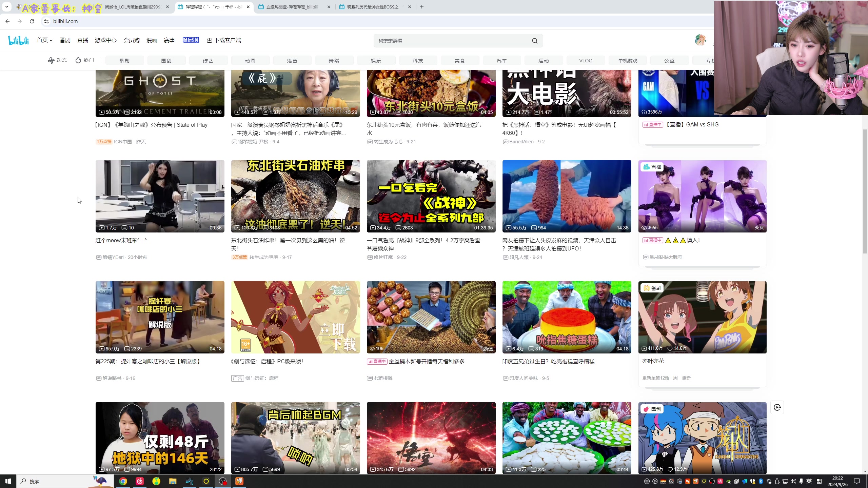Open Windows Start button
The height and width of the screenshot is (488, 868).
(x=8, y=481)
